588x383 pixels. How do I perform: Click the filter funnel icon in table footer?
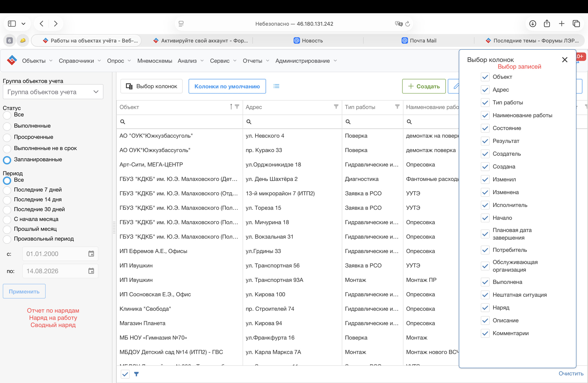137,374
